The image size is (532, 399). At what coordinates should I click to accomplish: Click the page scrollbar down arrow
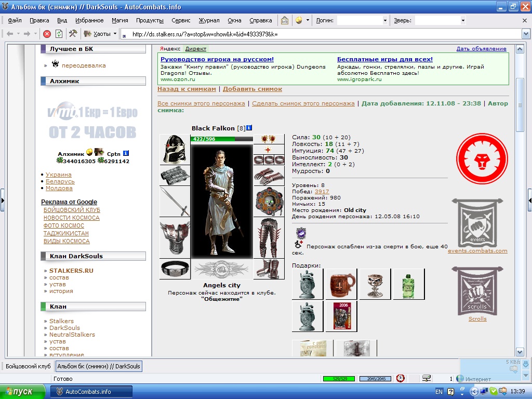coord(520,352)
